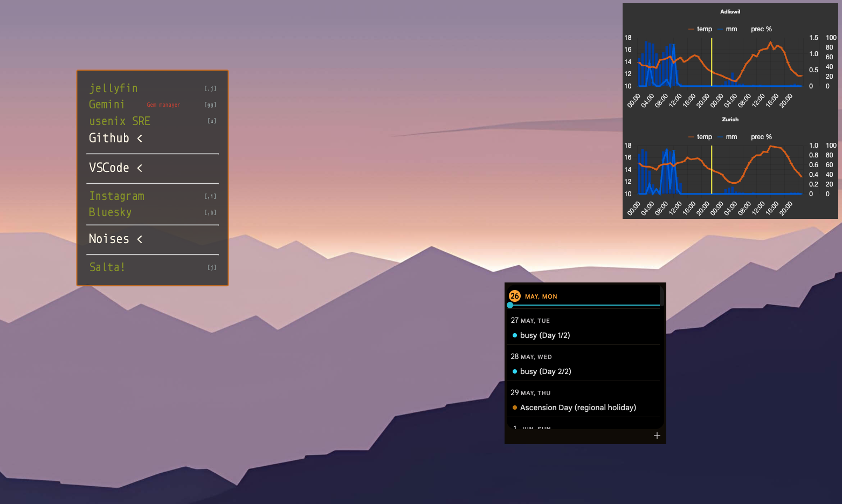Select the 28 MAY, WED date header
Image resolution: width=842 pixels, height=504 pixels.
(531, 357)
